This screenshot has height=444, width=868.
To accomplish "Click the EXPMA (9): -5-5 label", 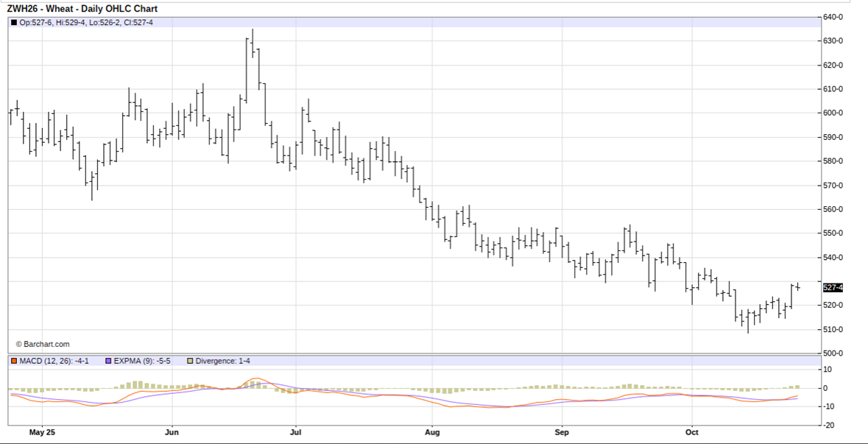I will click(x=142, y=361).
